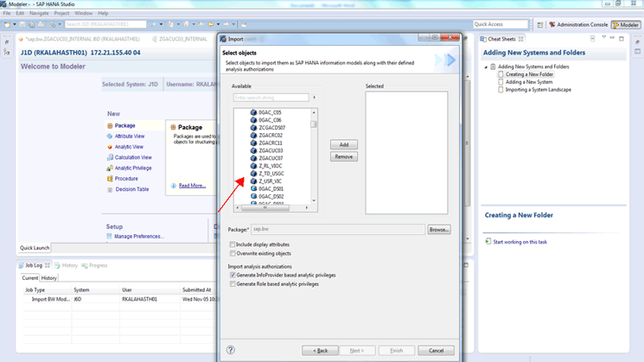This screenshot has height=362, width=644.
Task: Open the Project menu
Action: 61,13
